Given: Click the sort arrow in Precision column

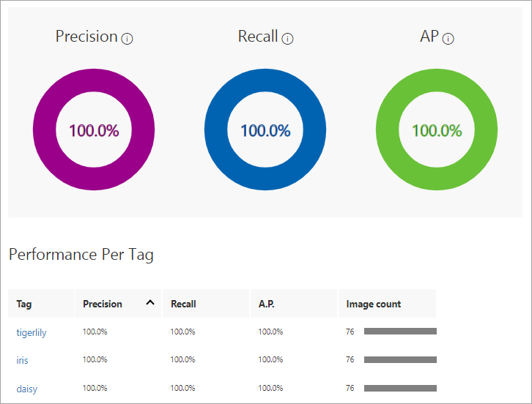Looking at the screenshot, I should tap(150, 303).
